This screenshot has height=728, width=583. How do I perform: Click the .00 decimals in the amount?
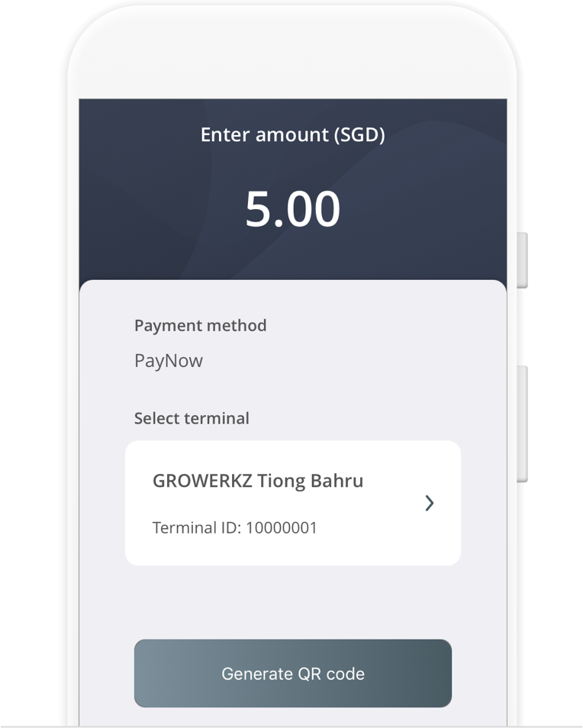click(x=309, y=209)
